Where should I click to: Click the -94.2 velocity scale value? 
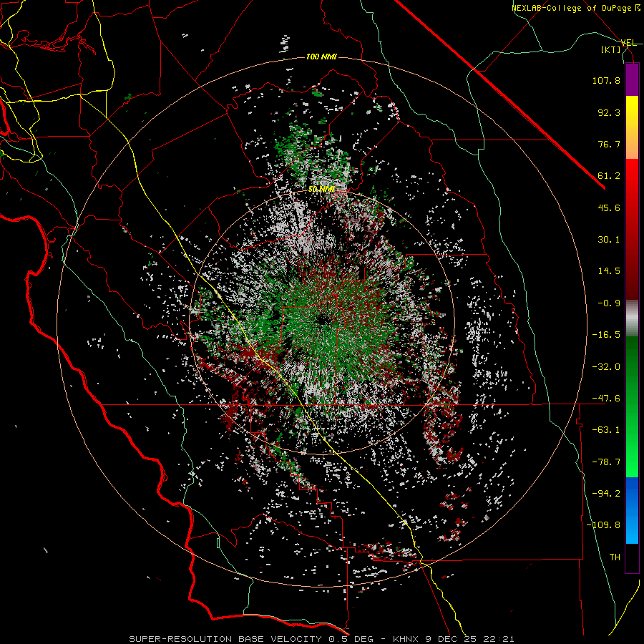(606, 494)
